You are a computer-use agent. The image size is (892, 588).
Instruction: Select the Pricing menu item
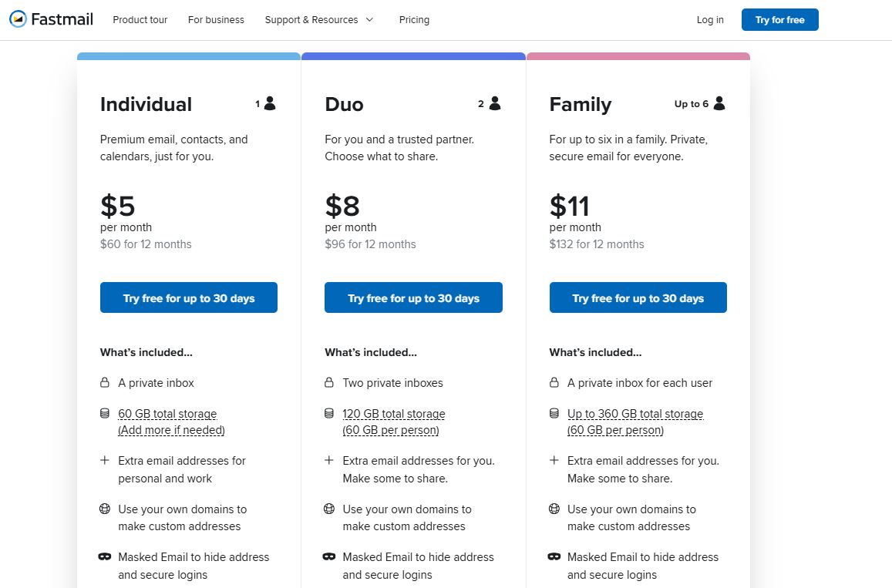pos(414,20)
